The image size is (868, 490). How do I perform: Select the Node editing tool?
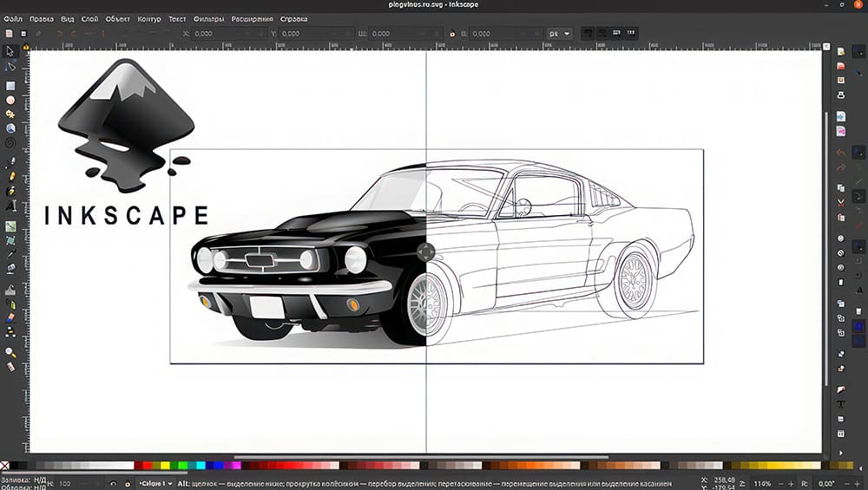[10, 67]
